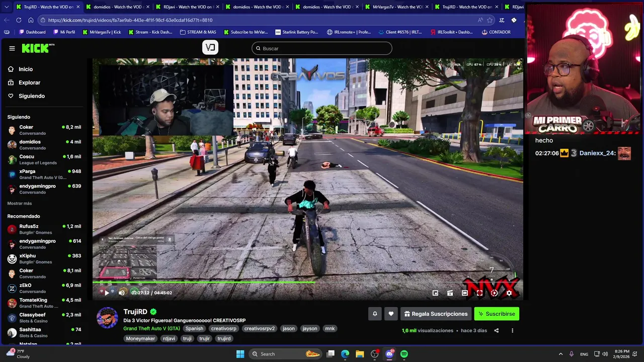Select the creativosrpv2 tag
Viewport: 644px width, 362px height.
pos(260,328)
